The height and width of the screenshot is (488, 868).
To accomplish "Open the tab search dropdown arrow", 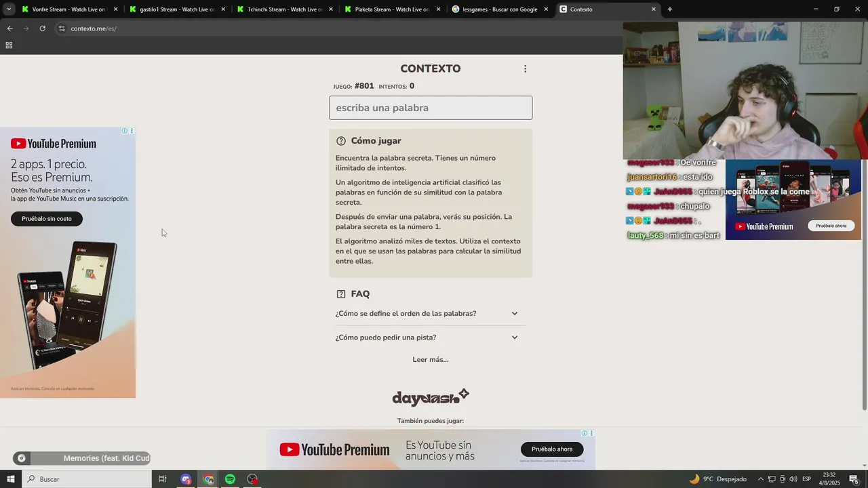I will click(x=8, y=9).
